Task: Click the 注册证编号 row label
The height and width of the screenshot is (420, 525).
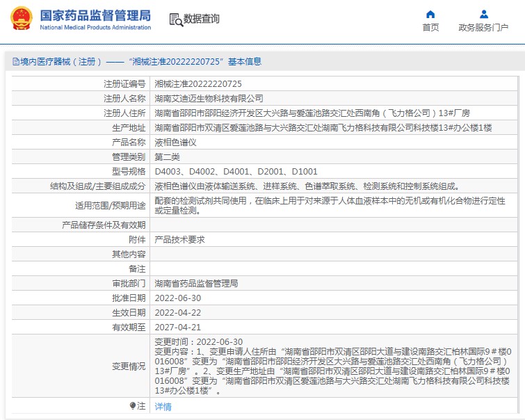Action: coord(124,83)
